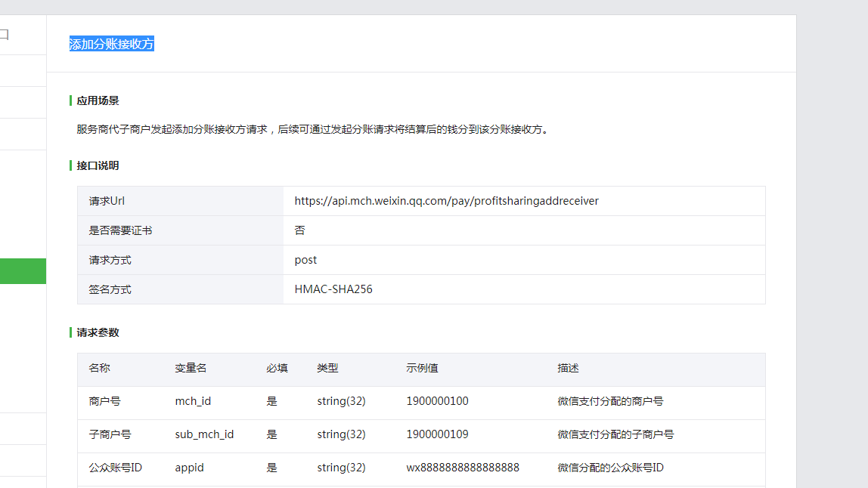This screenshot has width=868, height=488.
Task: Click the highlighted title 添加分账接收方
Action: 111,44
